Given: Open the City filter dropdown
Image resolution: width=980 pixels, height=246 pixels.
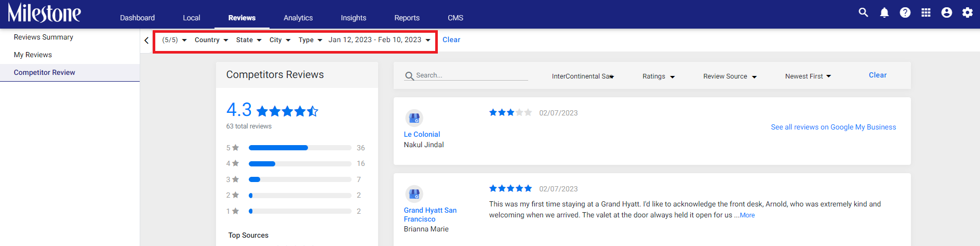Looking at the screenshot, I should 280,40.
